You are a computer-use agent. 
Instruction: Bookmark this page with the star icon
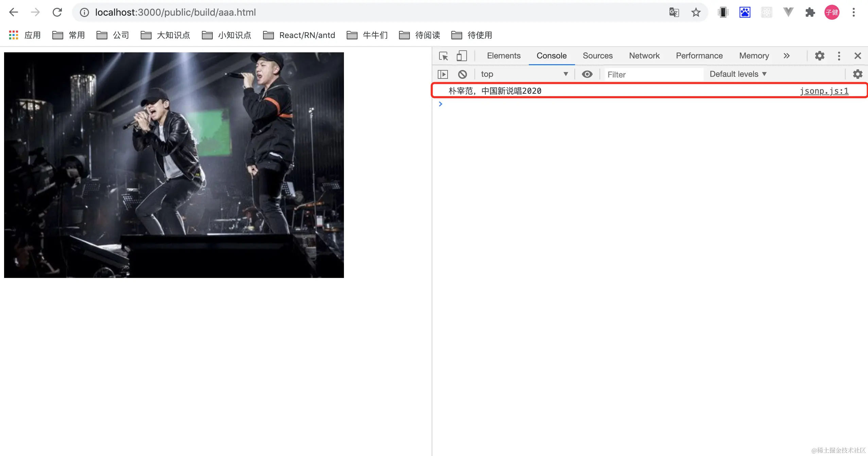[x=696, y=13]
